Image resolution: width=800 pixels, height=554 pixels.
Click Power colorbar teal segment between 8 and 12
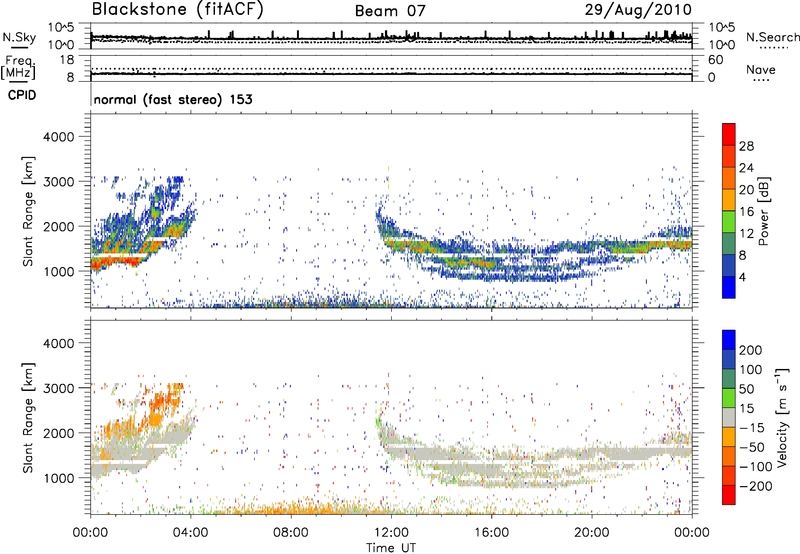pyautogui.click(x=729, y=243)
